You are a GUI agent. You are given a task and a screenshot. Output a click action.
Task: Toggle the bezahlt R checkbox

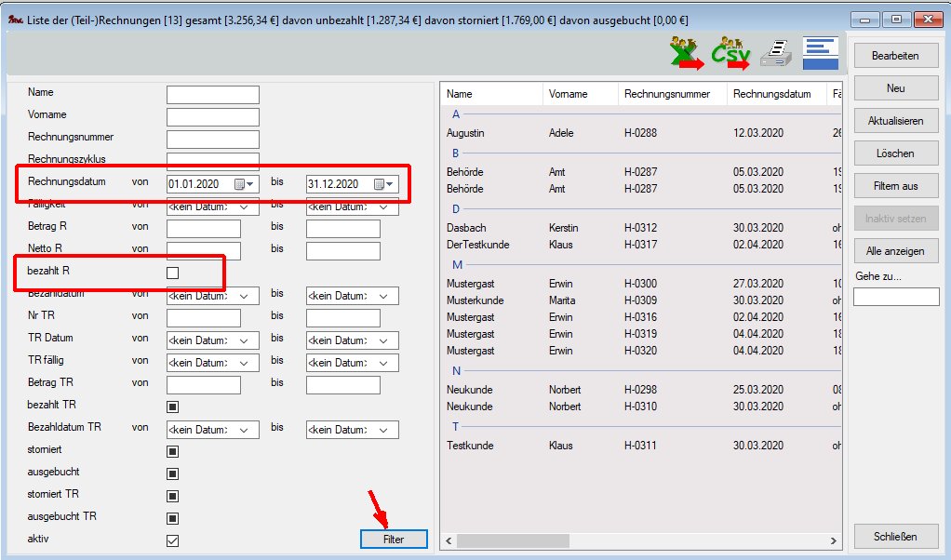[x=172, y=273]
